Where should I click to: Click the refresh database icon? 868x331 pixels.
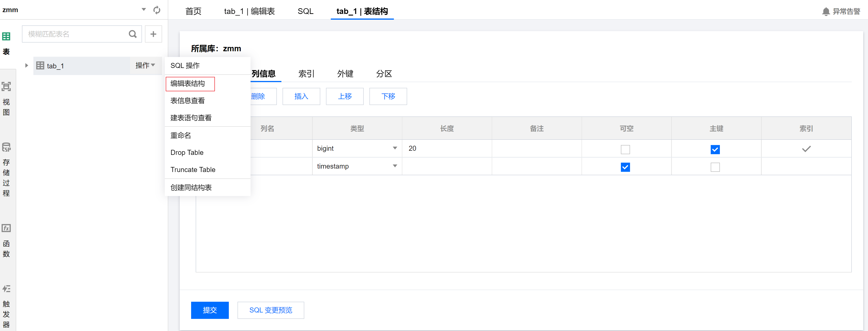click(157, 10)
